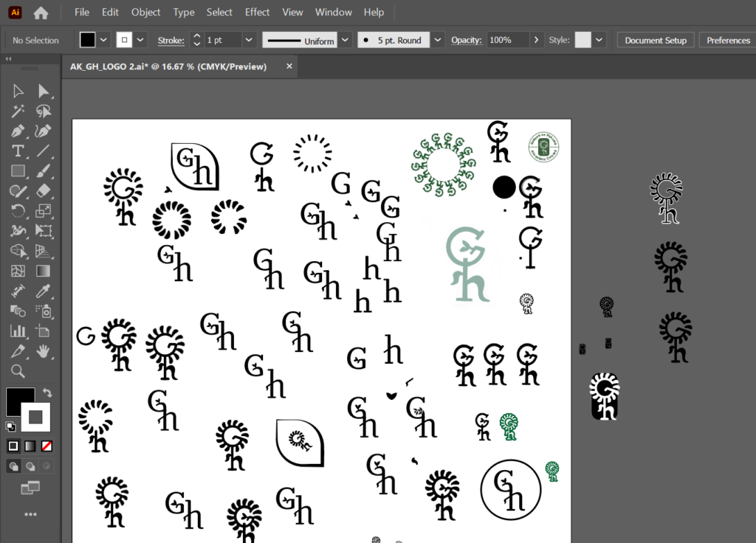Expand the Uniform variable width profile dropdown
This screenshot has height=543, width=756.
click(x=346, y=40)
